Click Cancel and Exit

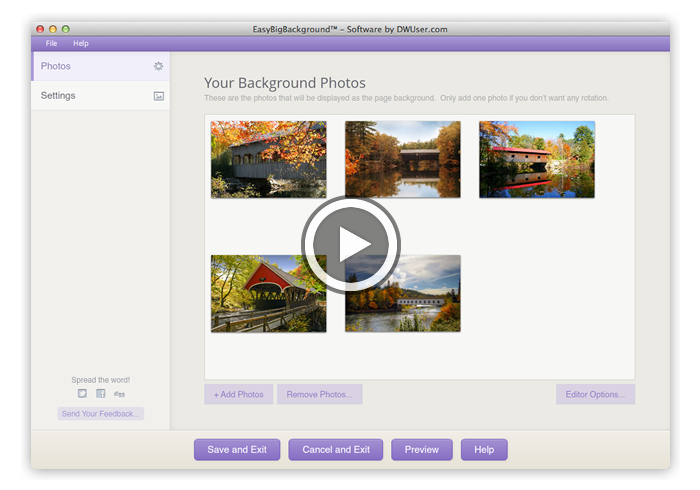[x=336, y=450]
